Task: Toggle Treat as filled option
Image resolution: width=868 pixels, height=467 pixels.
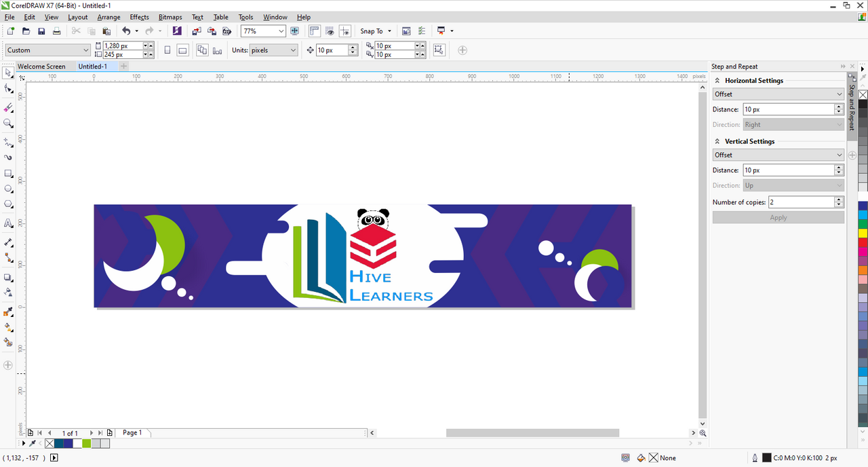Action: pyautogui.click(x=439, y=50)
